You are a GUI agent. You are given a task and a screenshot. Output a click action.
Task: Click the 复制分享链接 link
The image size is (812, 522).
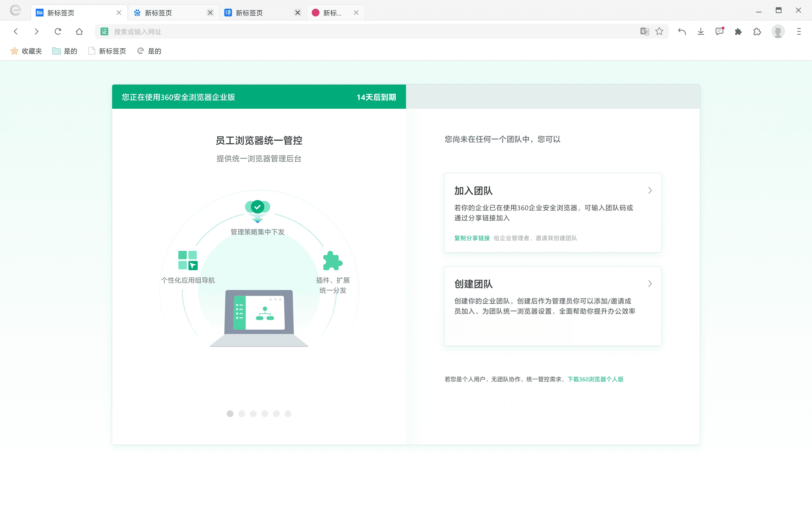click(x=472, y=238)
